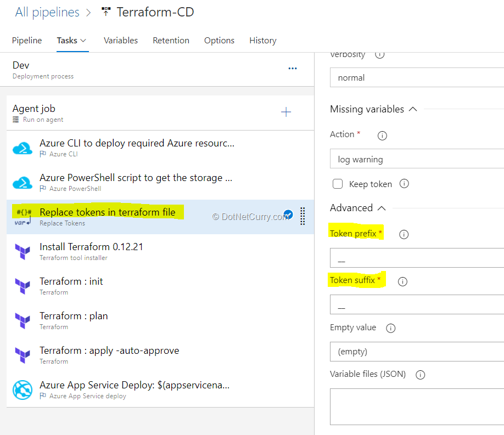Open the Verbosity dropdown set to normal
504x435 pixels.
coord(417,77)
